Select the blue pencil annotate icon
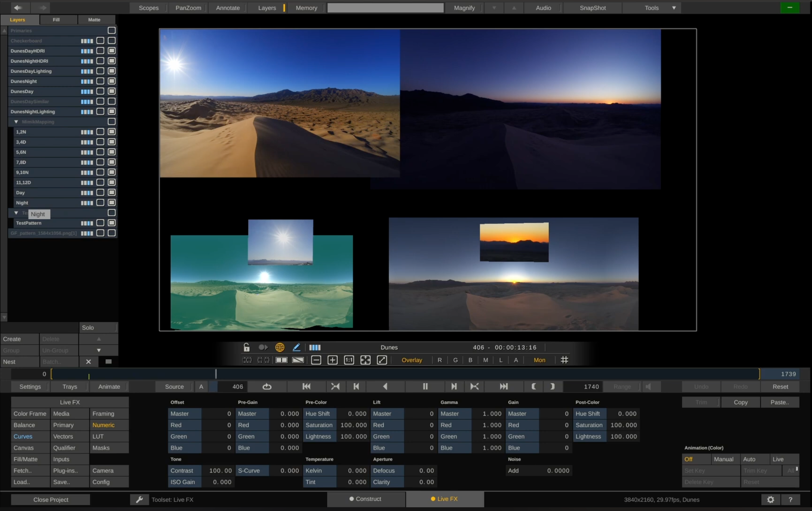The width and height of the screenshot is (812, 511). point(296,347)
